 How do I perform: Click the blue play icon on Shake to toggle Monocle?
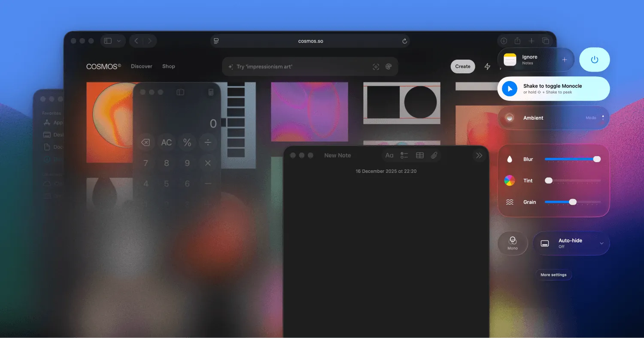pyautogui.click(x=510, y=89)
